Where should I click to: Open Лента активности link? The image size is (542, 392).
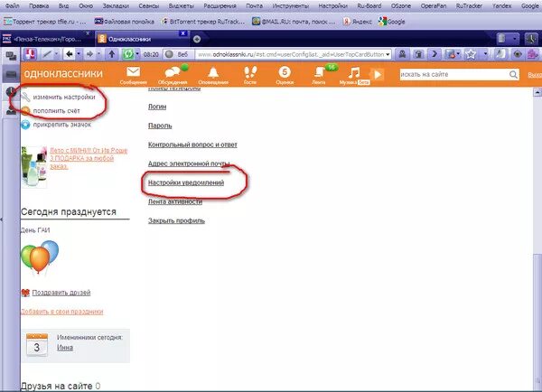click(175, 201)
